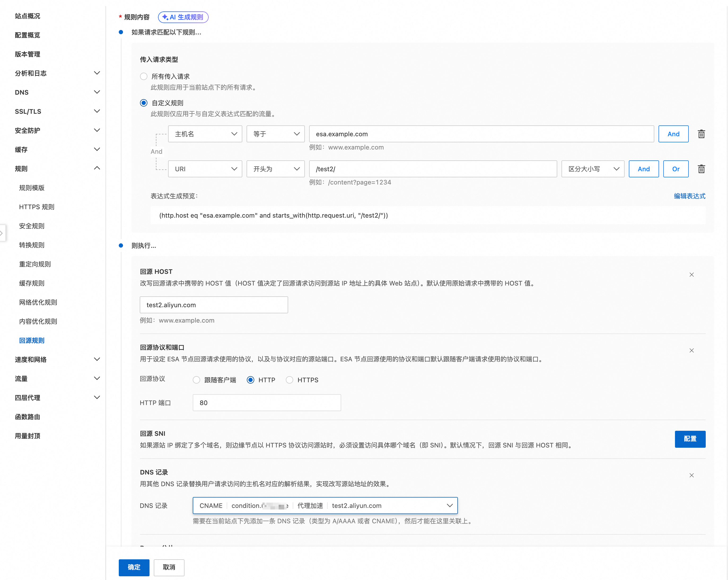Select 跟随客户端 origin protocol option

196,380
